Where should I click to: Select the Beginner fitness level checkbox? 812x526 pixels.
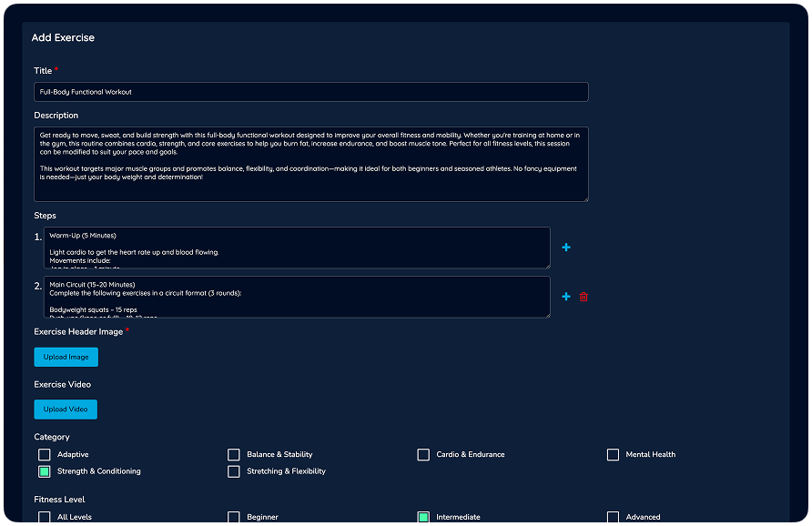click(234, 517)
